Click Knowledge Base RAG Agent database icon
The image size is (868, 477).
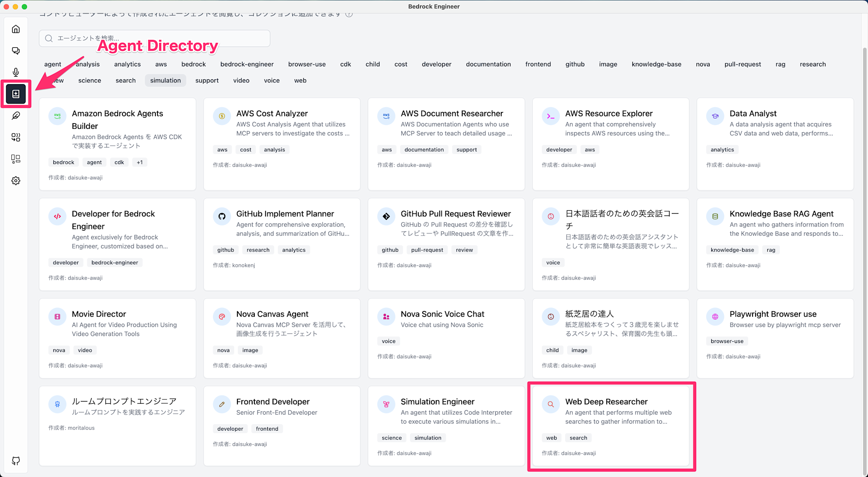tap(715, 216)
